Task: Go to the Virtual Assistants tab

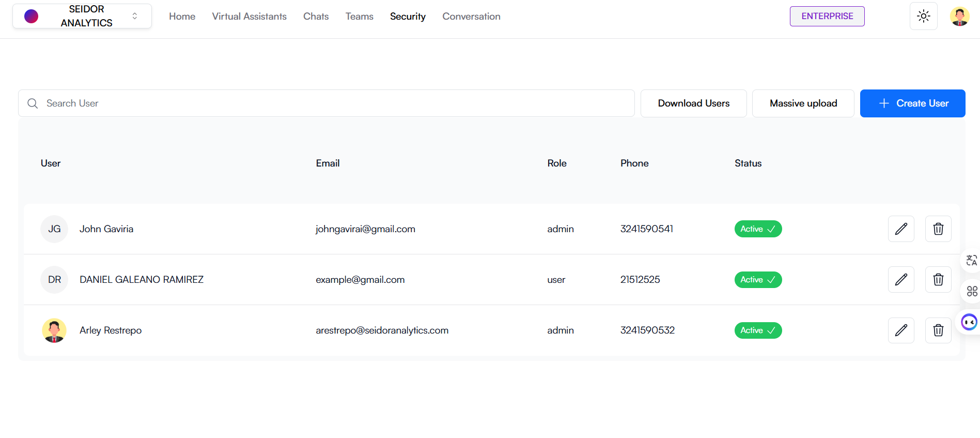Action: coord(249,17)
